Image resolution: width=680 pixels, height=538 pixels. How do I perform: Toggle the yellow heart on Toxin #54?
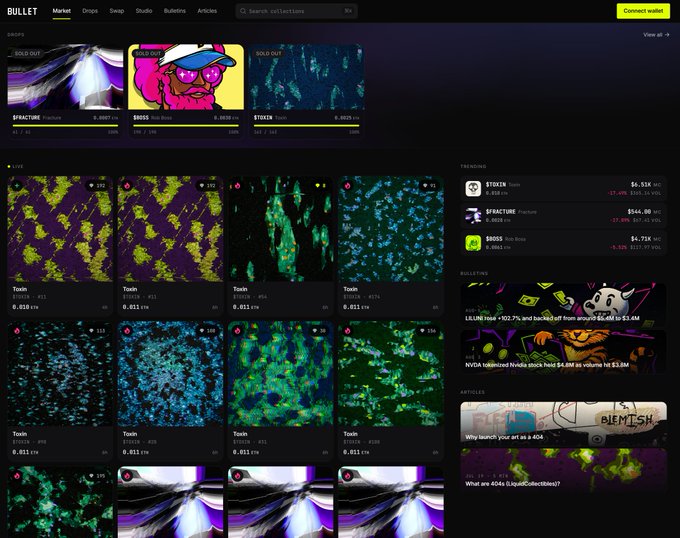(317, 186)
